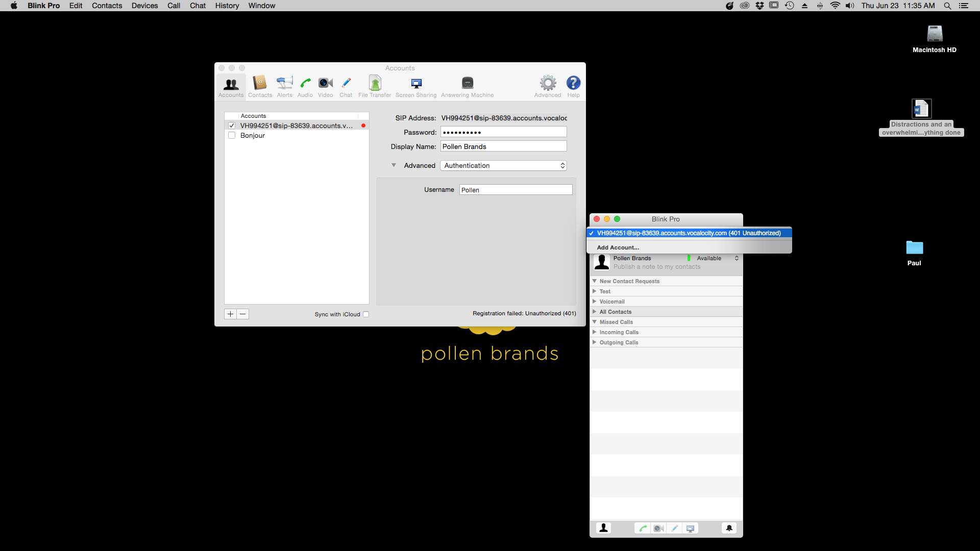Viewport: 980px width, 551px height.
Task: Open the Authentication dropdown in Advanced settings
Action: pos(503,165)
